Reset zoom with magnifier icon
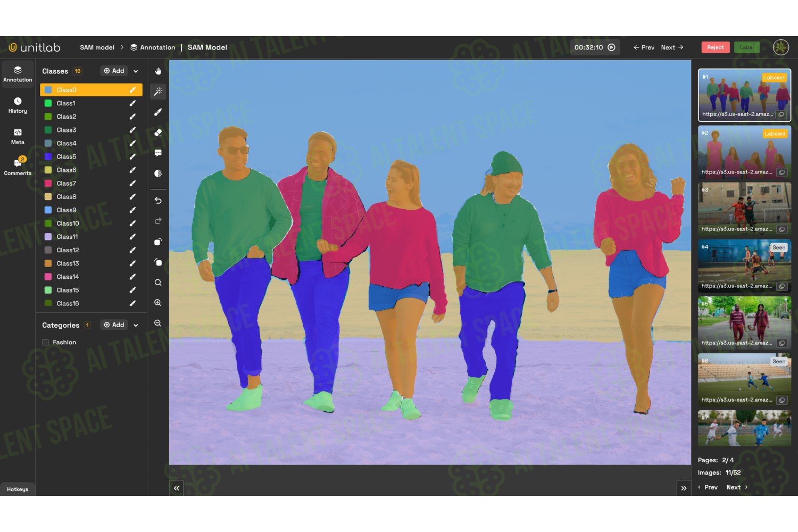798x532 pixels. pos(158,282)
